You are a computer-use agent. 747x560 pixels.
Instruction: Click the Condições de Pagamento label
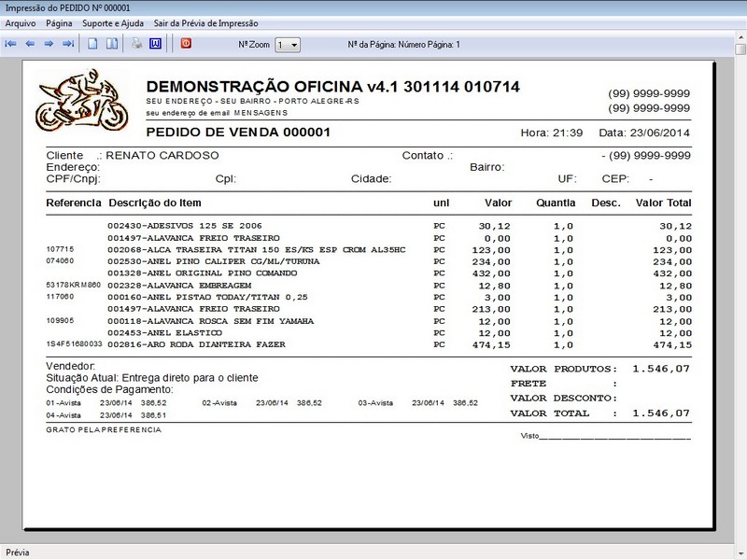(109, 389)
